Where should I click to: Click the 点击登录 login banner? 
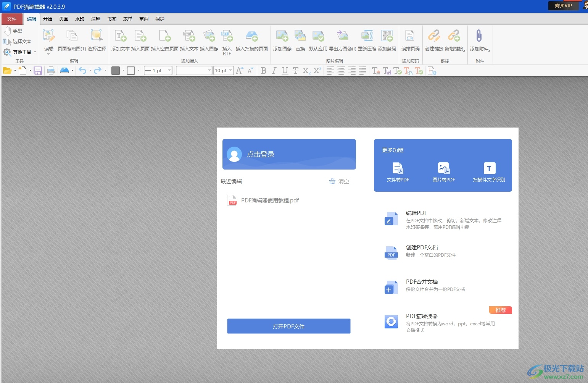(x=289, y=154)
